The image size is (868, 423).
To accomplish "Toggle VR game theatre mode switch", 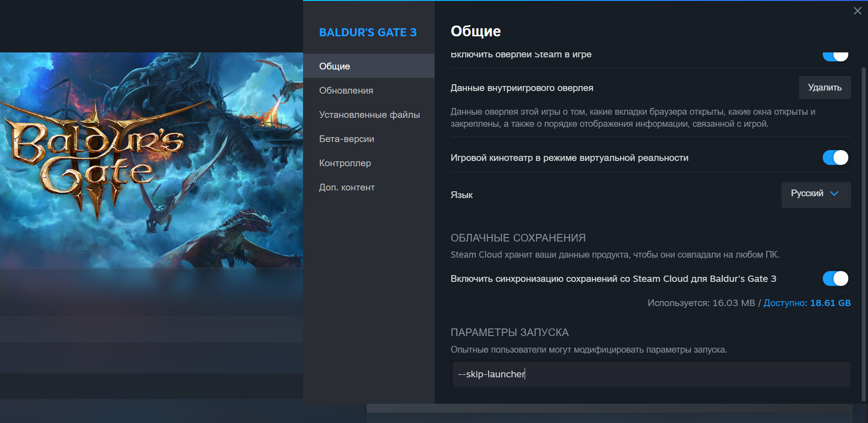I will (835, 158).
